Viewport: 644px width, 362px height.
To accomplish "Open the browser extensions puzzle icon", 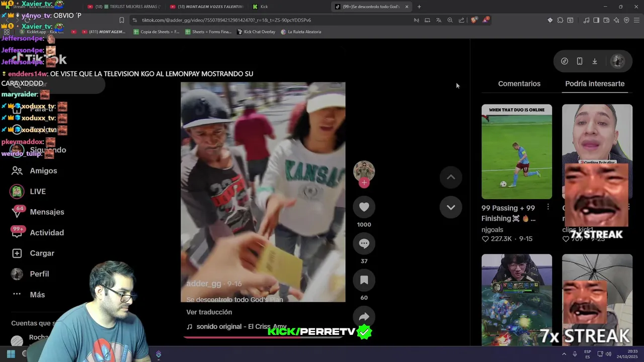I will tap(560, 20).
